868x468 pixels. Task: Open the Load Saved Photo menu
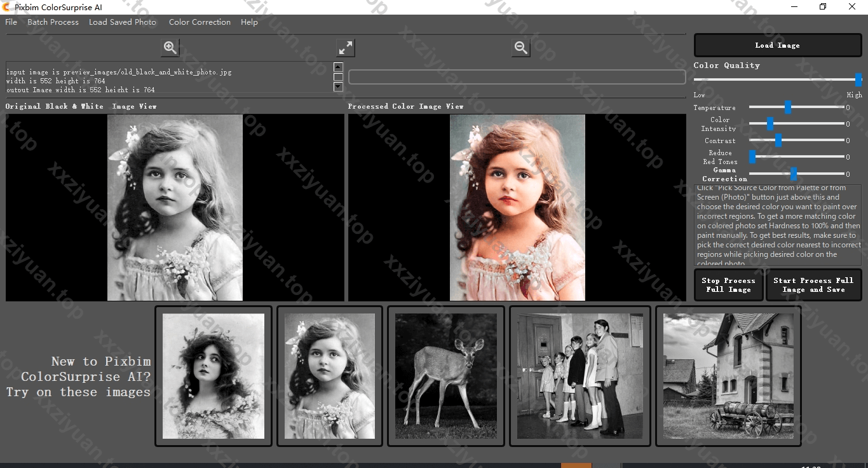click(122, 22)
